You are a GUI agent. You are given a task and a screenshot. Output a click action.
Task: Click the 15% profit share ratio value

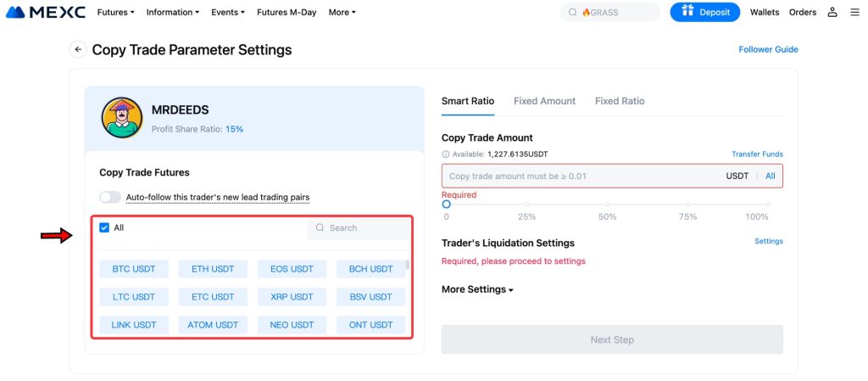tap(234, 129)
